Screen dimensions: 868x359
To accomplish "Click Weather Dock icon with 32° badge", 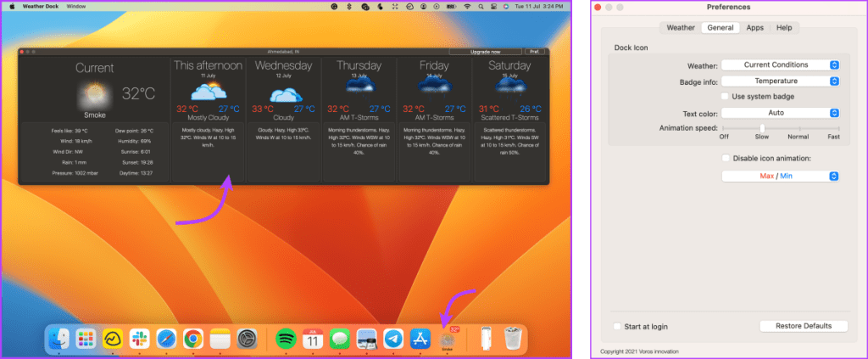I will point(448,338).
